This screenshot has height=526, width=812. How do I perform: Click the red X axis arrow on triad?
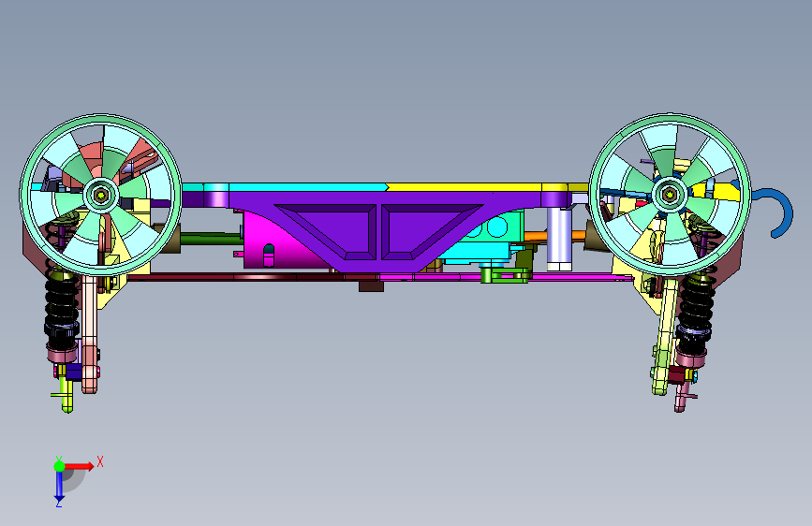tap(79, 466)
